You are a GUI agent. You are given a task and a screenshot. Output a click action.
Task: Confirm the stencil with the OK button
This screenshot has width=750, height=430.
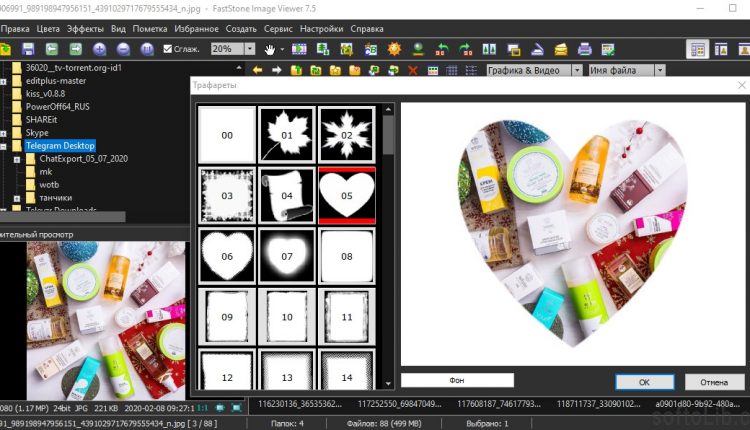(644, 382)
